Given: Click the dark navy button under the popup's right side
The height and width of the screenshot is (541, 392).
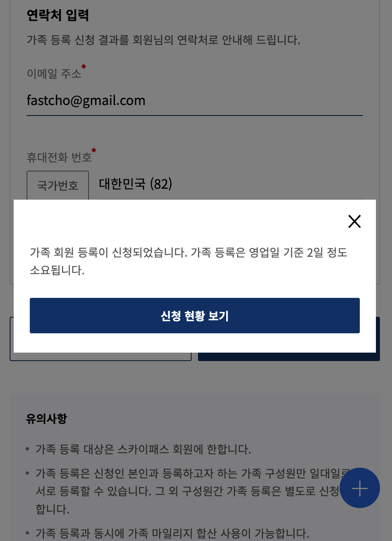Looking at the screenshot, I should point(289,357).
